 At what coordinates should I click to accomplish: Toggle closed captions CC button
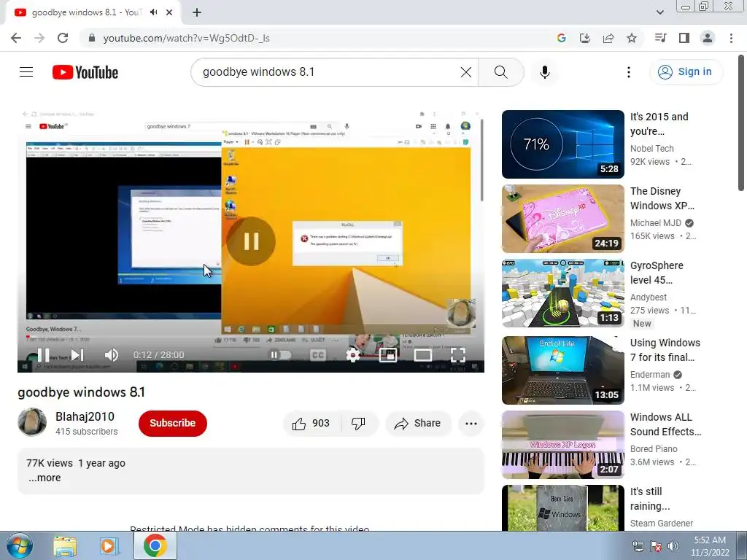(318, 355)
